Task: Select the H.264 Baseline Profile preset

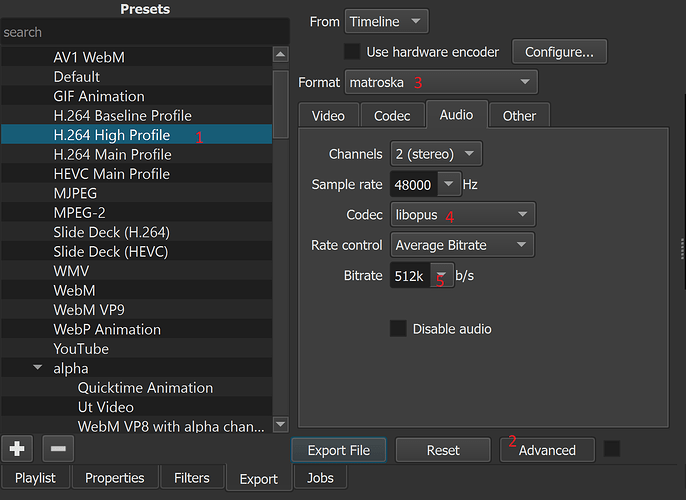Action: (136, 115)
